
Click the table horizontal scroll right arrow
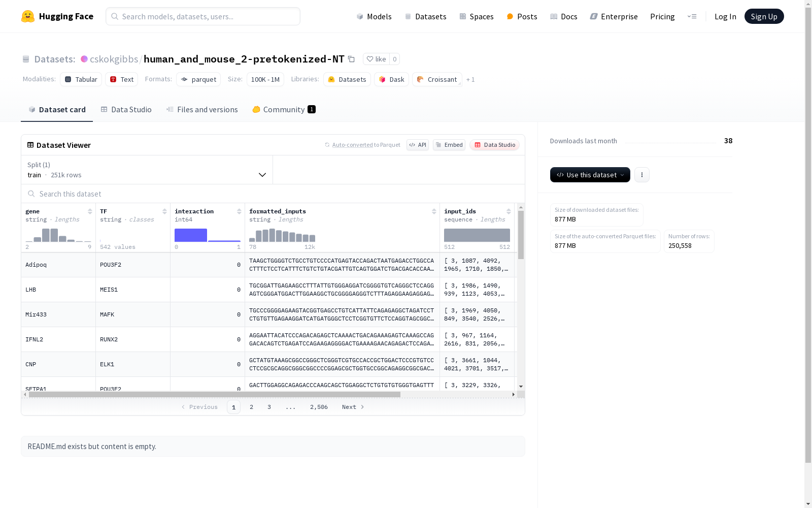point(514,394)
